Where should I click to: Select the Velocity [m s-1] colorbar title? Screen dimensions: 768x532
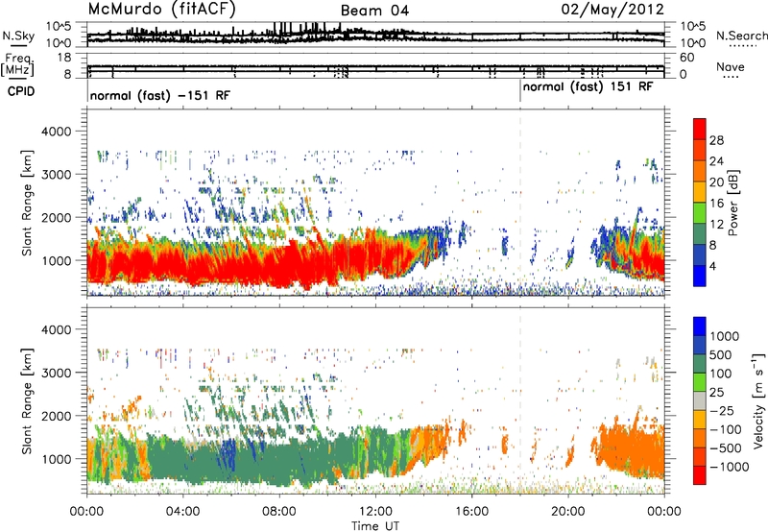pyautogui.click(x=758, y=400)
